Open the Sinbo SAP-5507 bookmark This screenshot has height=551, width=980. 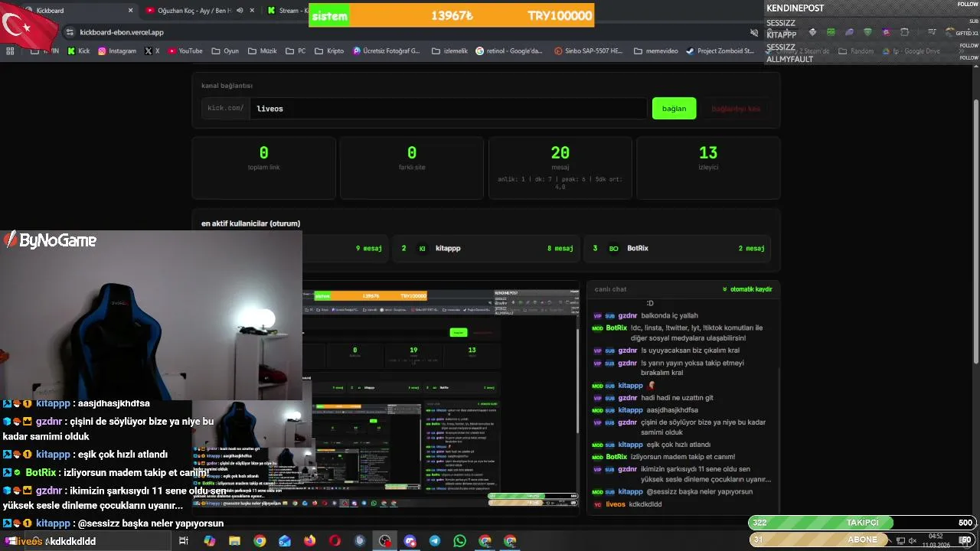click(x=587, y=51)
